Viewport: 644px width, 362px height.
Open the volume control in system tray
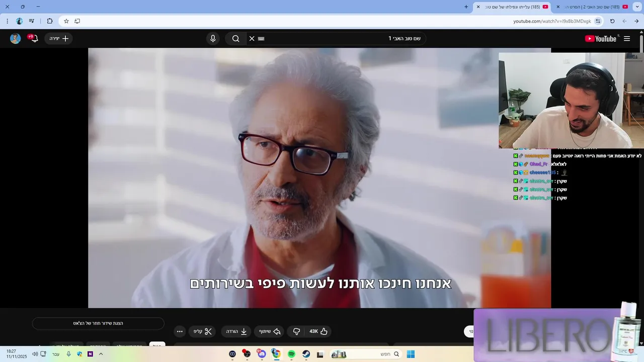pyautogui.click(x=35, y=354)
